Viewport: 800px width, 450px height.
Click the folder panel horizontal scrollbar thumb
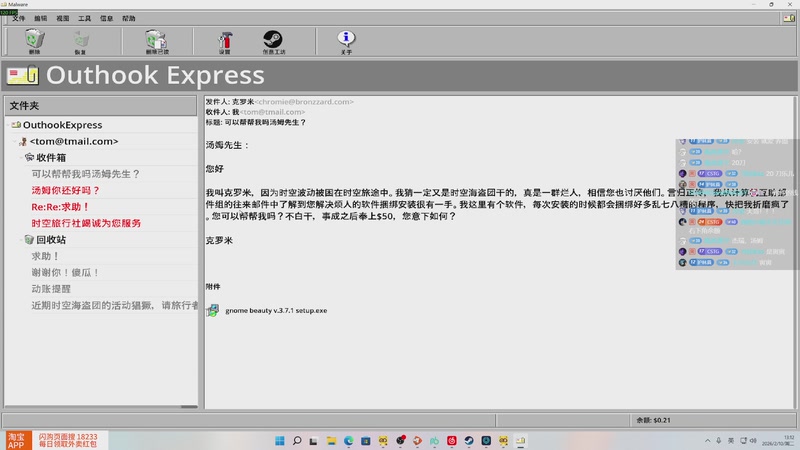coord(189,407)
